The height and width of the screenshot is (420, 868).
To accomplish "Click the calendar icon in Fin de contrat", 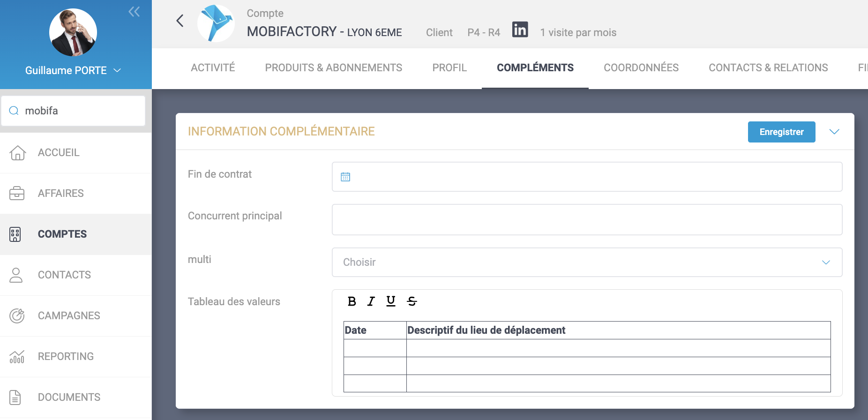I will pos(345,177).
